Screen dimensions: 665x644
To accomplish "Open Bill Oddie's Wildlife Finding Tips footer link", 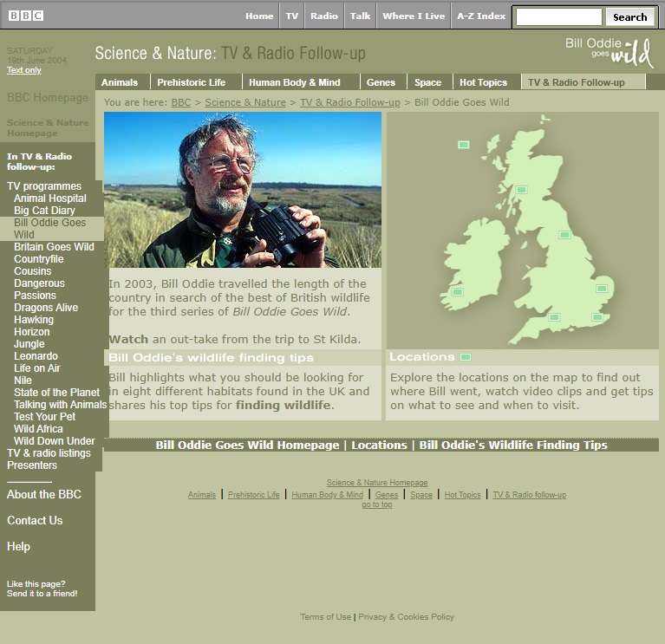I will click(x=513, y=445).
